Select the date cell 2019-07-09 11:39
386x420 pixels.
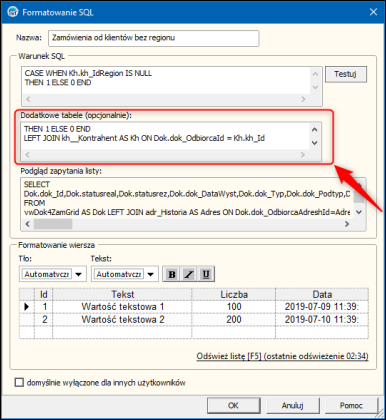(322, 307)
